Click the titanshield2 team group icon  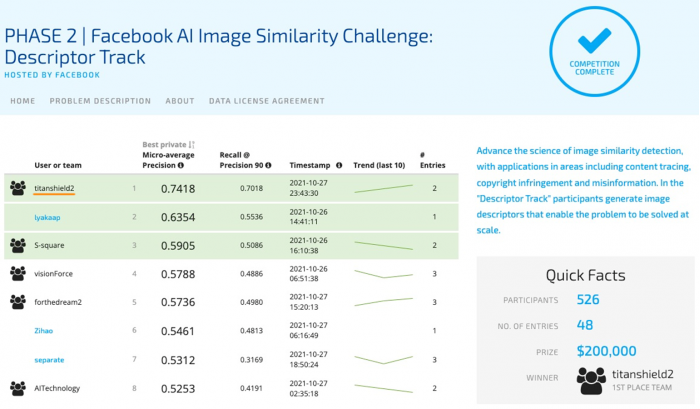pos(18,188)
